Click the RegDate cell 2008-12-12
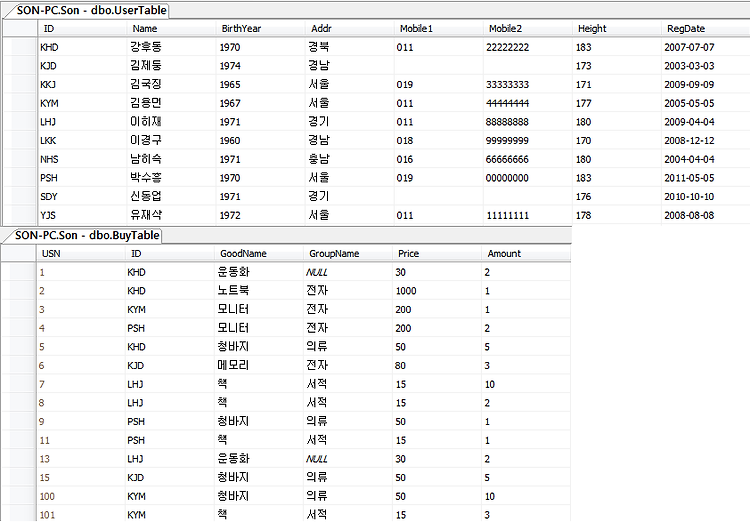 (706, 140)
